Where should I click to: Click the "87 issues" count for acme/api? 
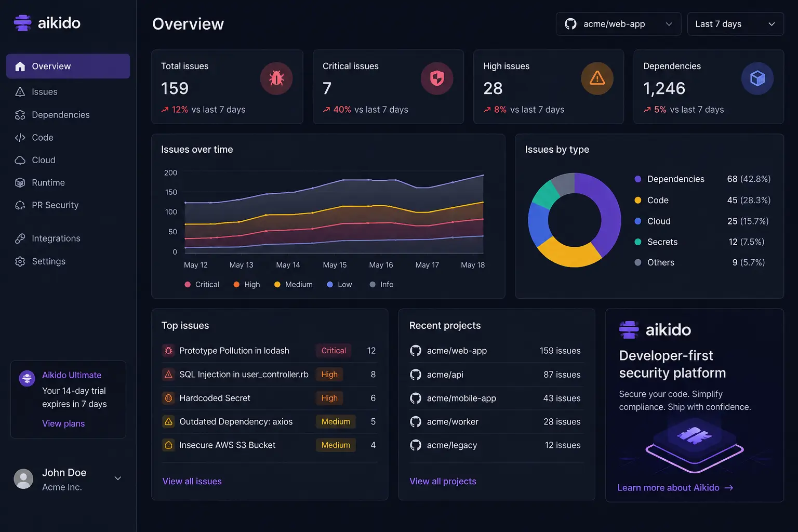562,375
